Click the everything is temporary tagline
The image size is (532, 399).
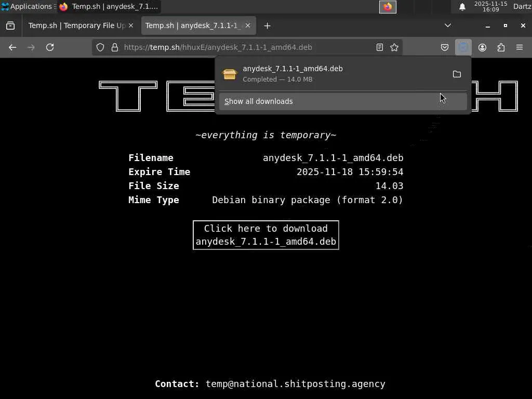coord(266,135)
